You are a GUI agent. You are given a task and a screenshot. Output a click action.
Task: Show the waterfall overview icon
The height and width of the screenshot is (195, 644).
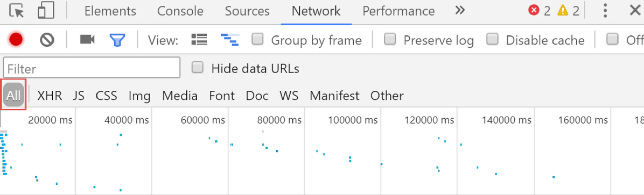(x=230, y=40)
